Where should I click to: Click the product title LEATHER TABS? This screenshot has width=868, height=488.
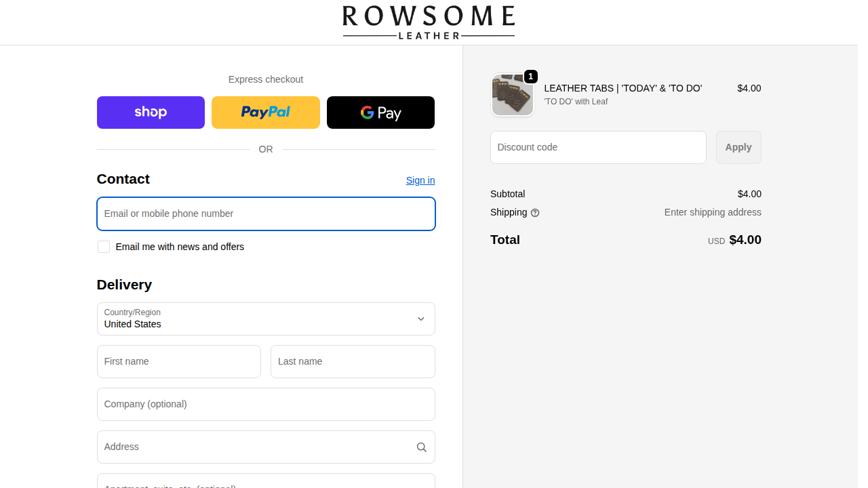point(623,88)
